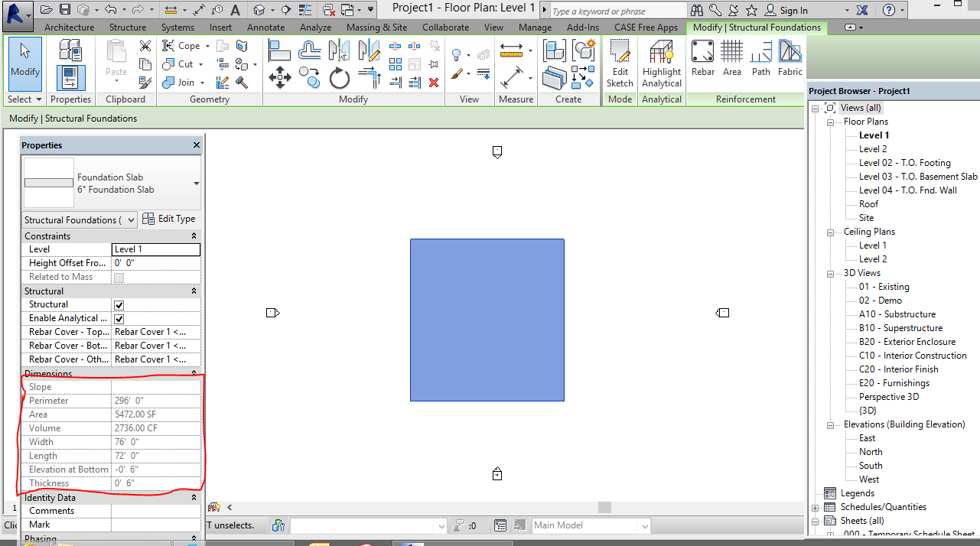Viewport: 980px width, 546px height.
Task: Open Type Properties icon in ribbon
Action: coord(70,50)
